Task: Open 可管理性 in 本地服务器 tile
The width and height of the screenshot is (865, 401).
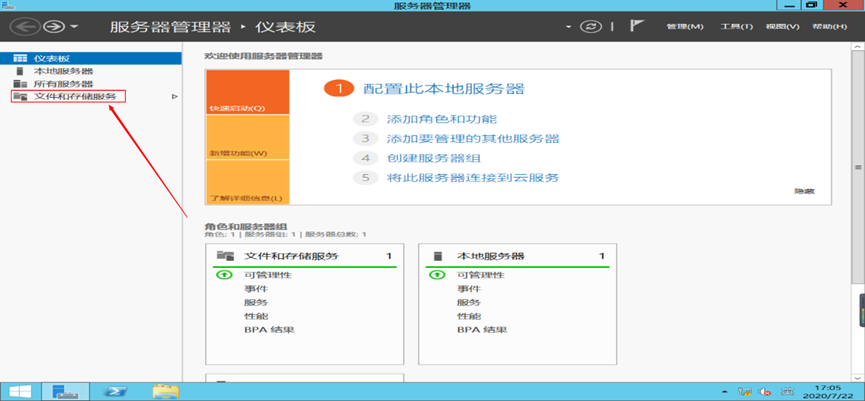Action: point(480,275)
